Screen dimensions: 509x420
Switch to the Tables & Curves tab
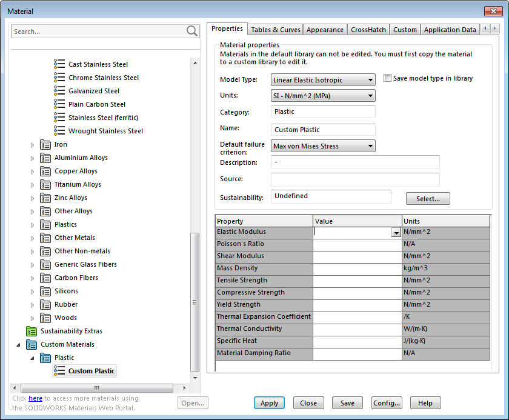275,30
